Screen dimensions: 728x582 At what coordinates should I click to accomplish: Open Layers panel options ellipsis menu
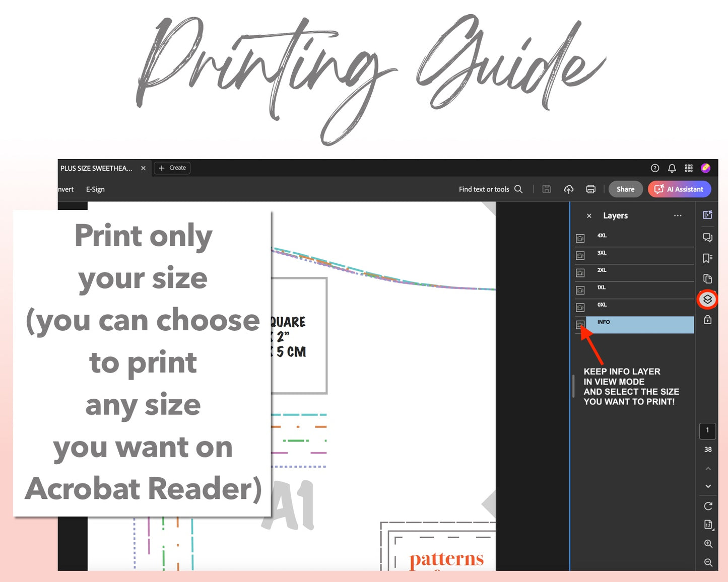tap(678, 215)
